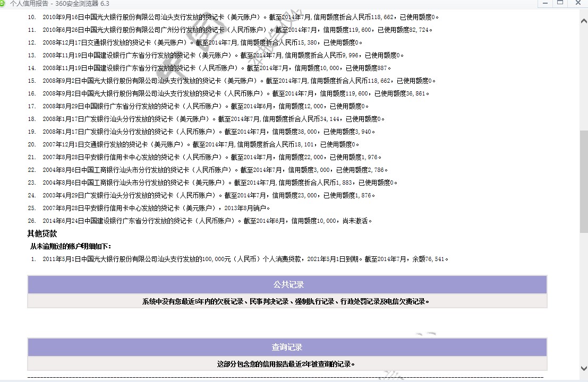Minimize the browser window
The width and height of the screenshot is (588, 382).
[546, 3]
